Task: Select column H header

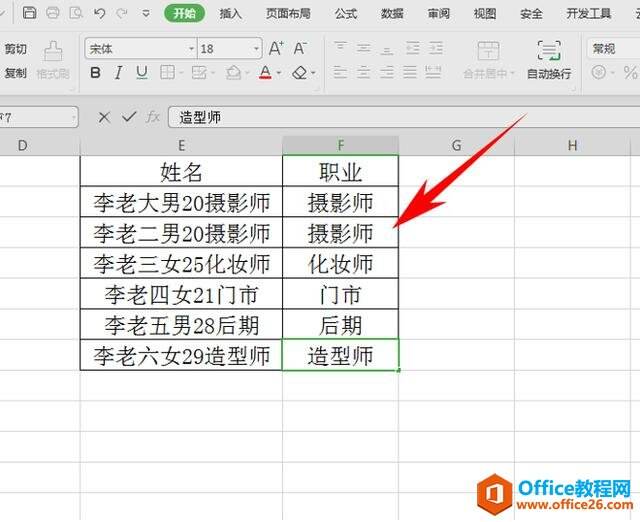Action: tap(572, 145)
